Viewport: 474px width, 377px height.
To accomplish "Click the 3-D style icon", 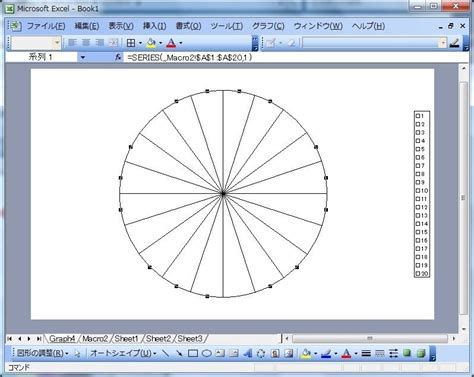I will pyautogui.click(x=421, y=353).
